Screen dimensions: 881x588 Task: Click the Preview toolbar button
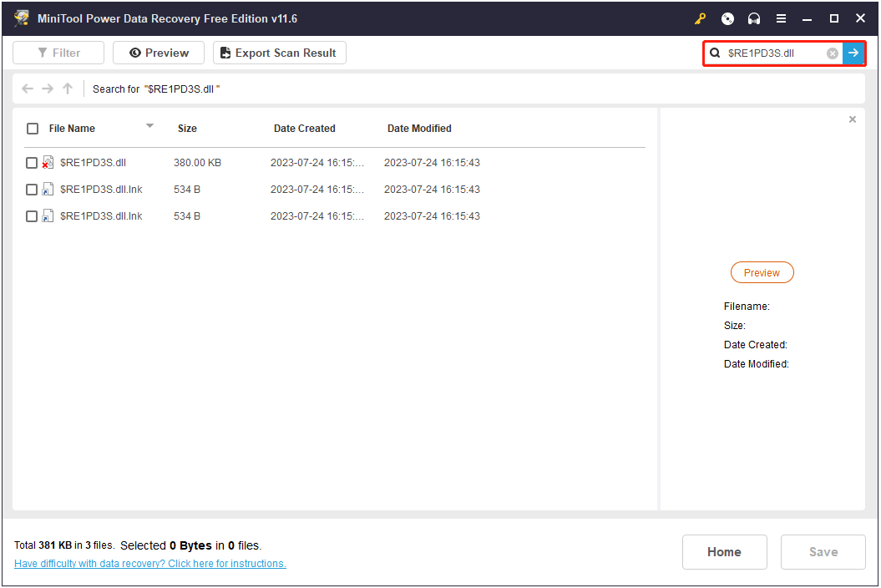coord(159,53)
